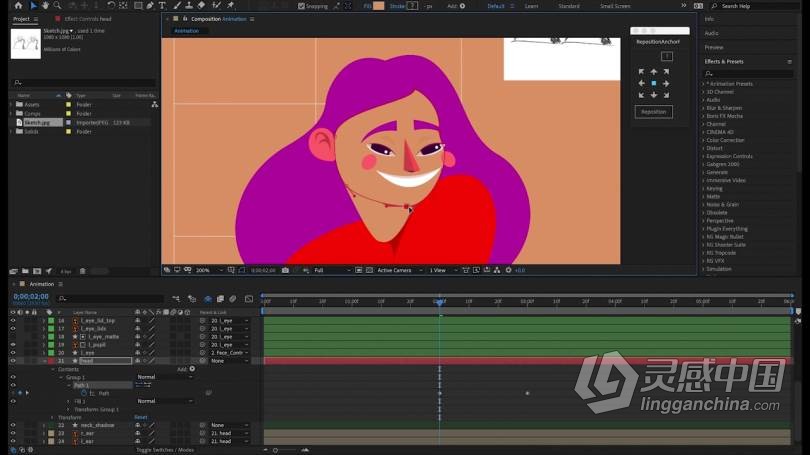Select the Default workspace
Viewport: 810px width, 455px height.
tap(496, 6)
